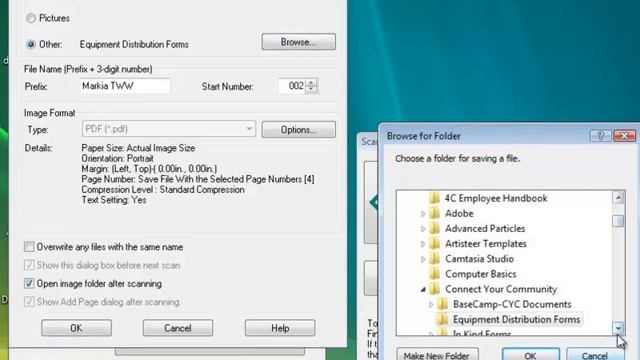Click the Browse button
640x360 pixels.
coord(298,42)
